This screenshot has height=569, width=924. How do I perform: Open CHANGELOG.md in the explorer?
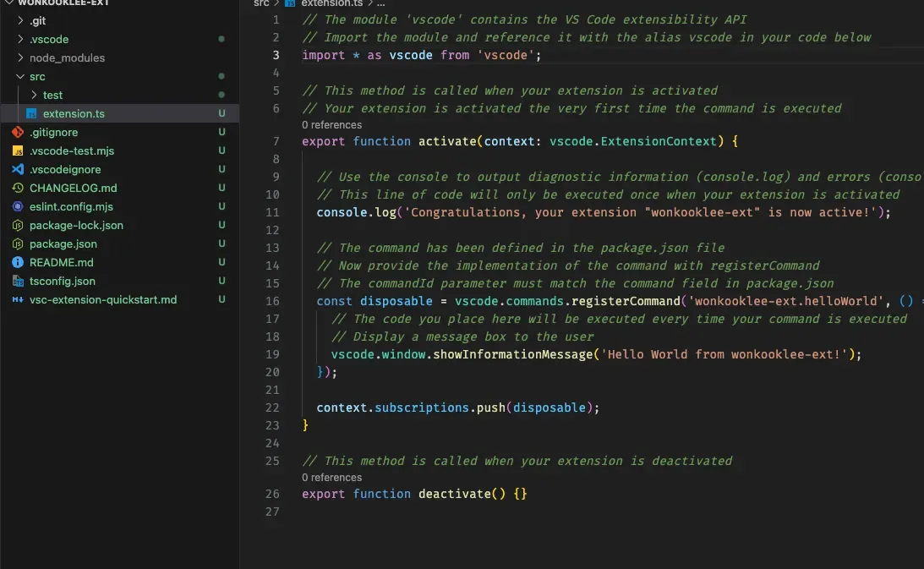coord(73,188)
